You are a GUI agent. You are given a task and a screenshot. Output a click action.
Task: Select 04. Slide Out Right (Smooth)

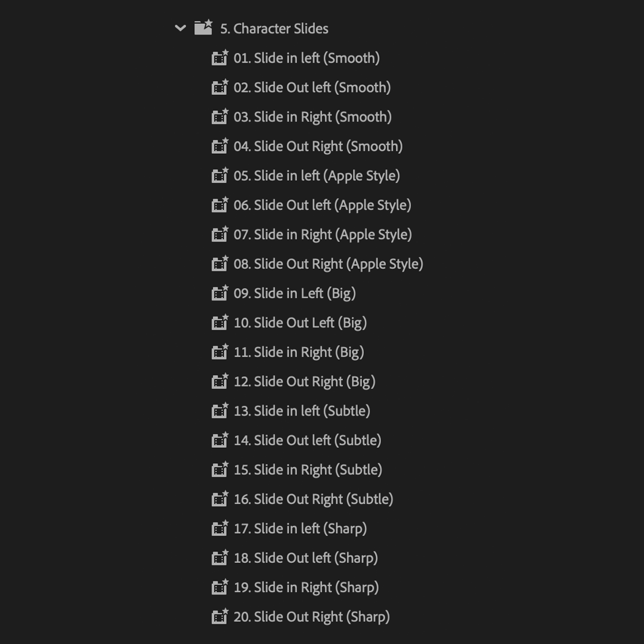tap(318, 145)
